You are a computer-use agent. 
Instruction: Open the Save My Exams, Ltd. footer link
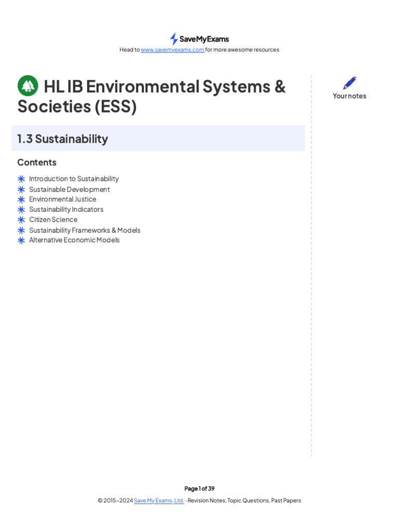click(x=159, y=500)
